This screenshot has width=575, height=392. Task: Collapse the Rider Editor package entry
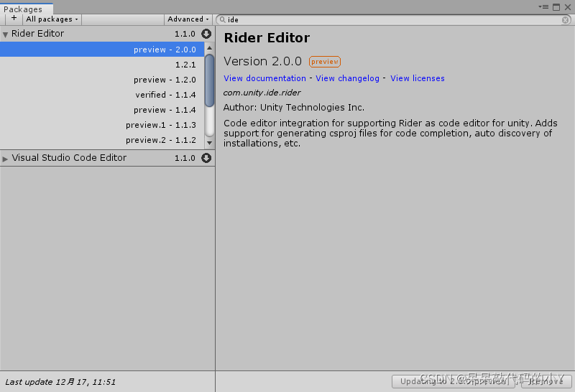(x=5, y=34)
